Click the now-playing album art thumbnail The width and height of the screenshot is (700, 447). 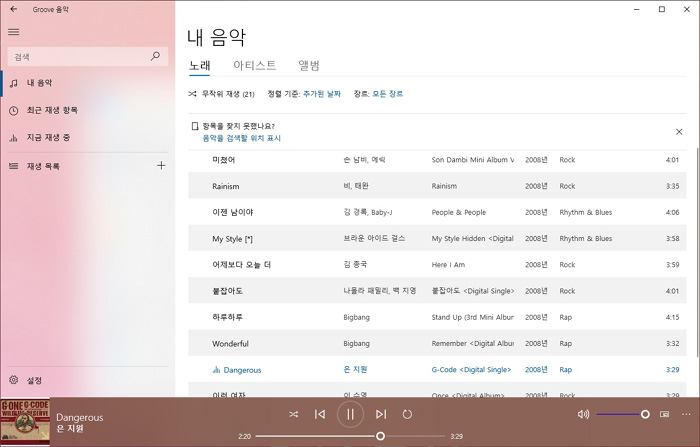click(x=25, y=422)
